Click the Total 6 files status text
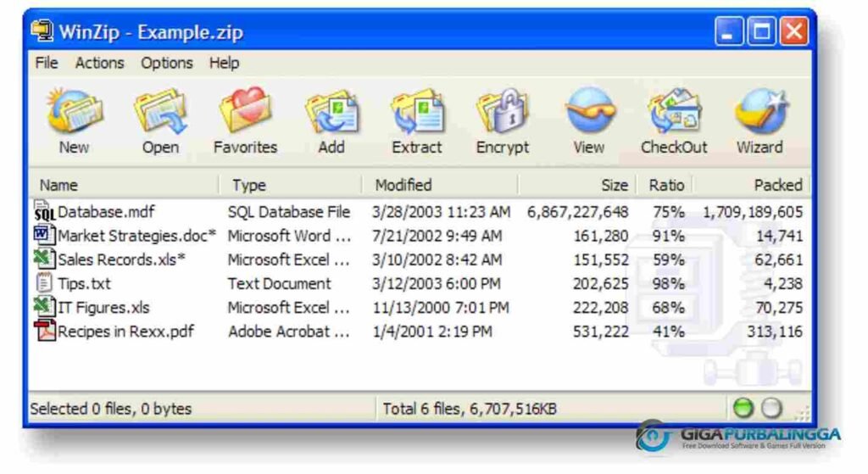 [x=470, y=409]
